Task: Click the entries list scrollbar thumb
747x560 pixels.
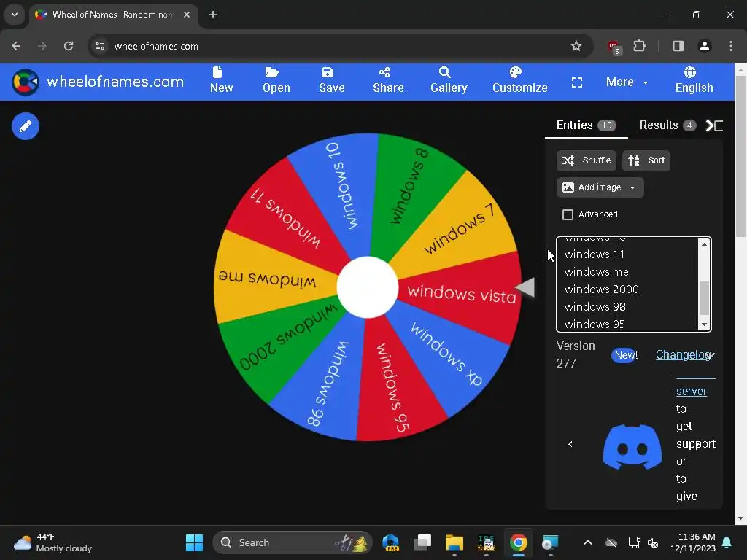Action: [704, 298]
